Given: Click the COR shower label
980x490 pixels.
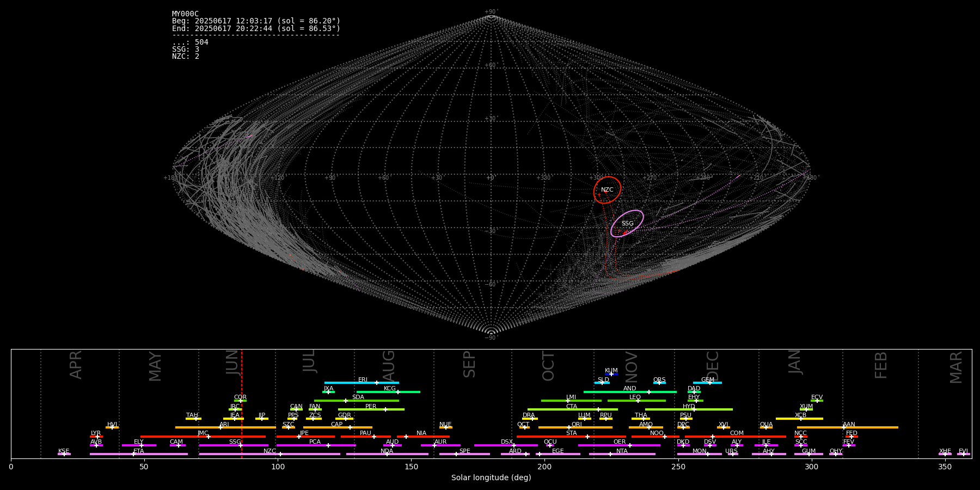Looking at the screenshot, I should 240,397.
